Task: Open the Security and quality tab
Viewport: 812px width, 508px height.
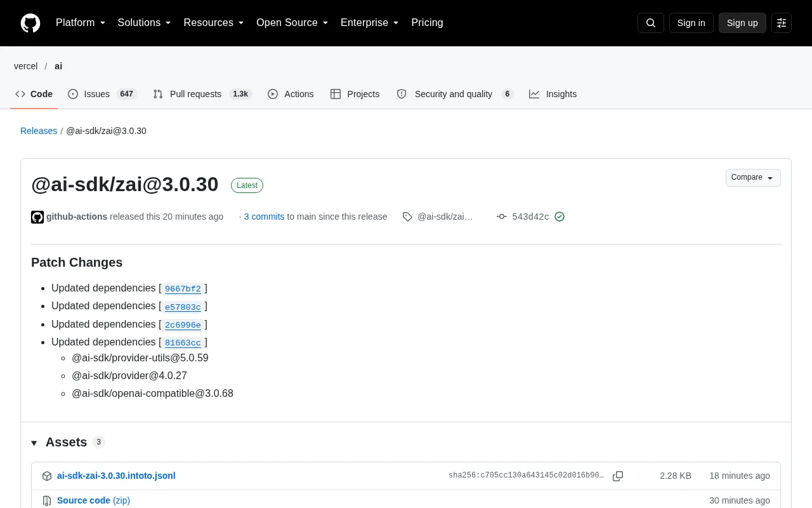Action: click(454, 94)
